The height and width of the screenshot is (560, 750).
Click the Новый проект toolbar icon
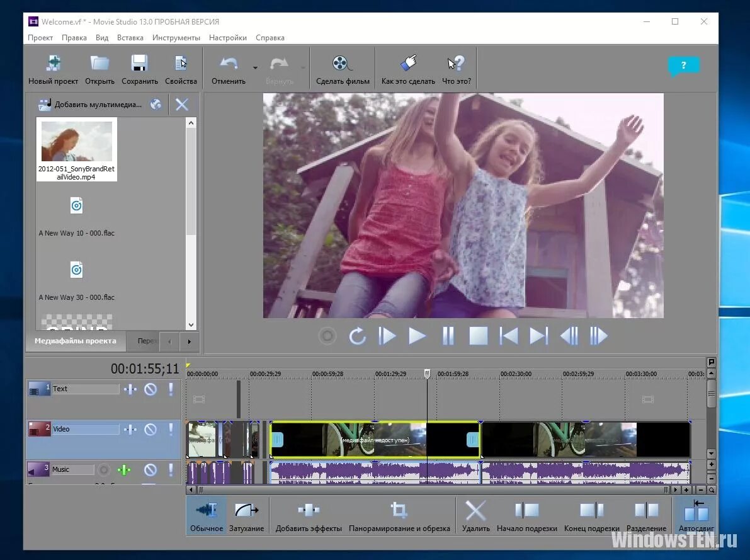[x=53, y=69]
